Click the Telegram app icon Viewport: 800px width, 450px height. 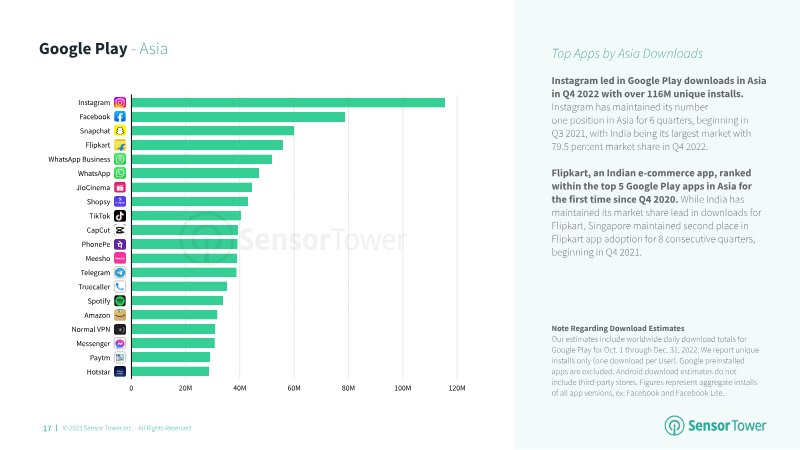point(120,272)
